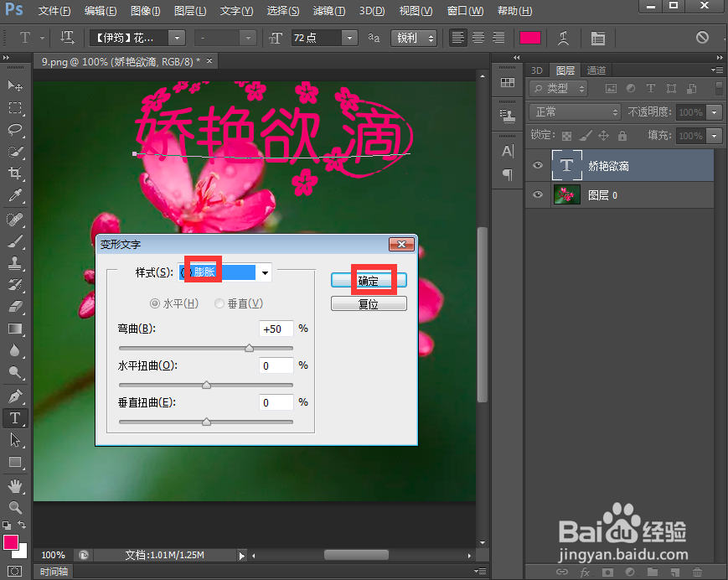Open the font size dropdown showing 72点
Screen dimensions: 728x580
(x=348, y=37)
